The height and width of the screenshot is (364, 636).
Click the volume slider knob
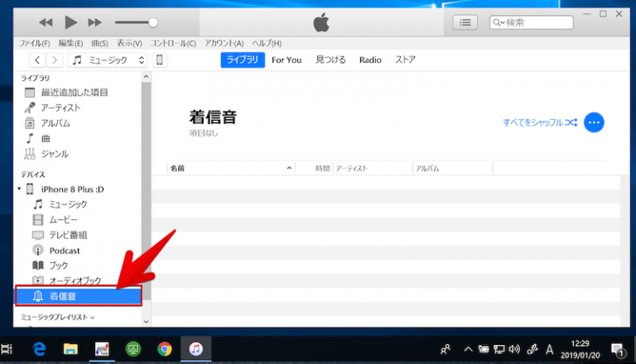click(x=153, y=22)
